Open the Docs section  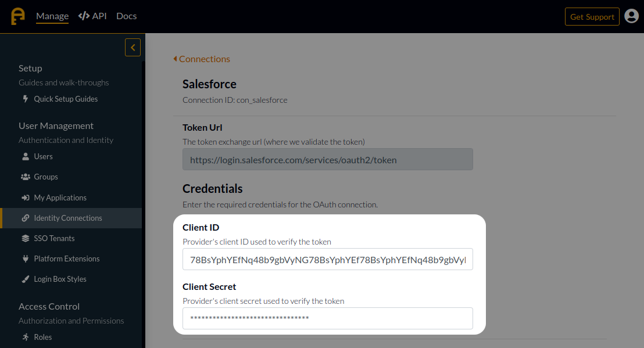tap(126, 16)
